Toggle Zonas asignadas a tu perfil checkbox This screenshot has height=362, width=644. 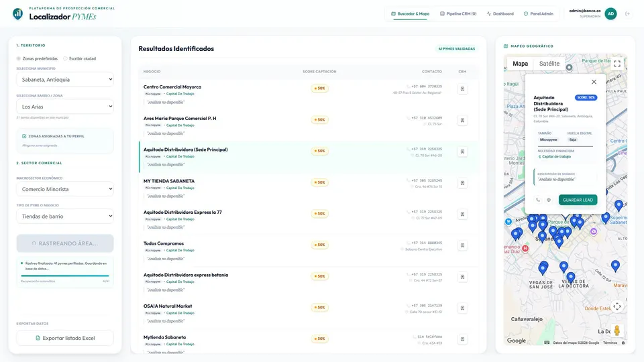coord(24,136)
